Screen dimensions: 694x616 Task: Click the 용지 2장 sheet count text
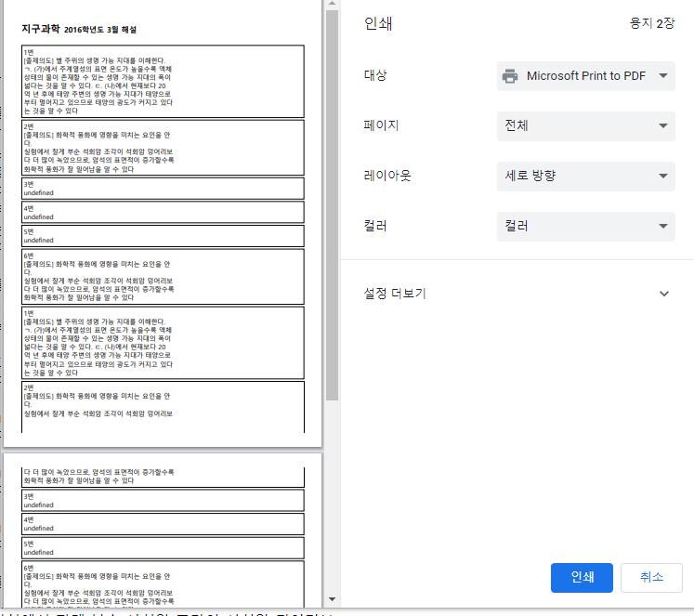click(x=652, y=23)
